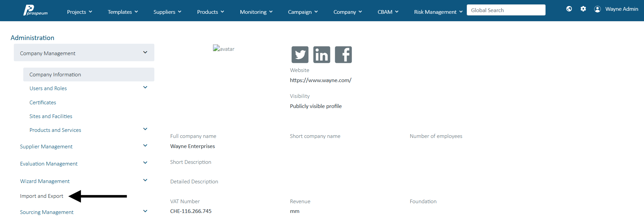Click the Revenue value mm
The width and height of the screenshot is (644, 217).
click(x=295, y=211)
